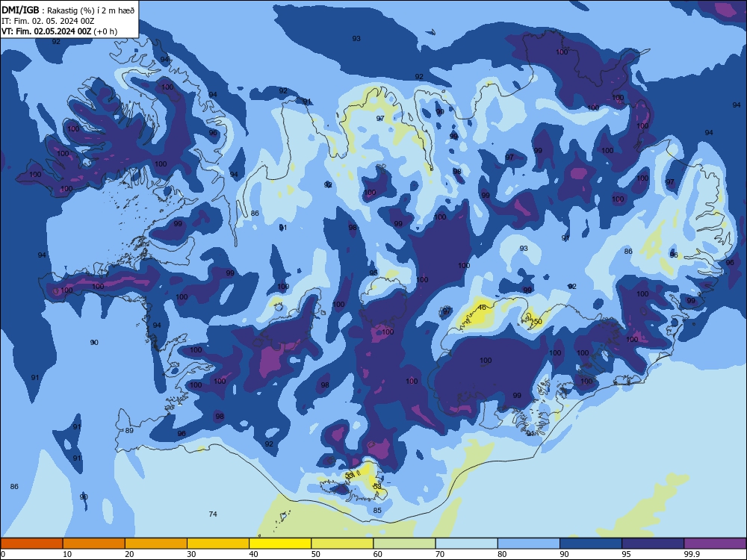The image size is (747, 560).
Task: Select the legend scale label '70'
Action: tap(440, 554)
